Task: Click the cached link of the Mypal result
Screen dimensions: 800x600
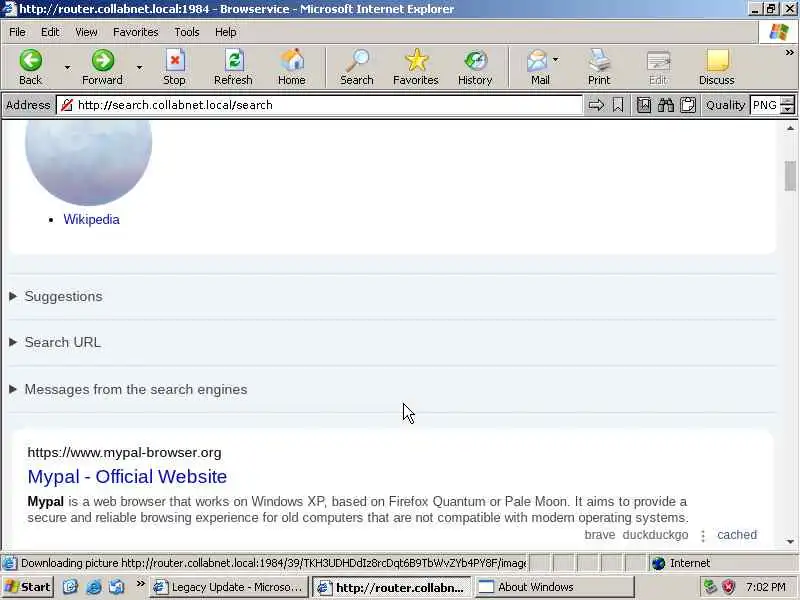Action: 737,535
